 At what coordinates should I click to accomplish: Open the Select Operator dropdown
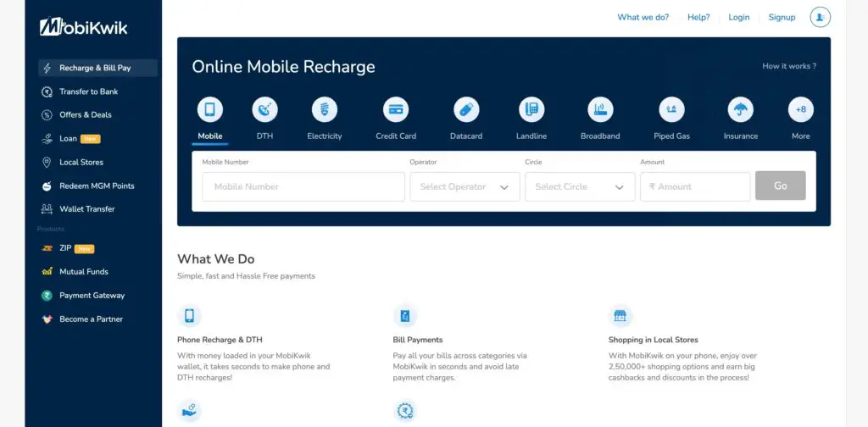pos(465,187)
